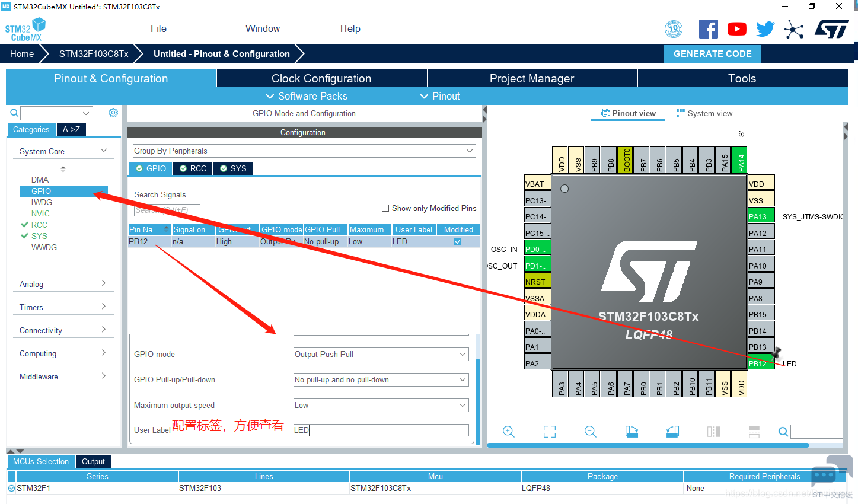Screen dimensions: 858x504
Task: Select DMA in System Core list
Action: pos(40,180)
